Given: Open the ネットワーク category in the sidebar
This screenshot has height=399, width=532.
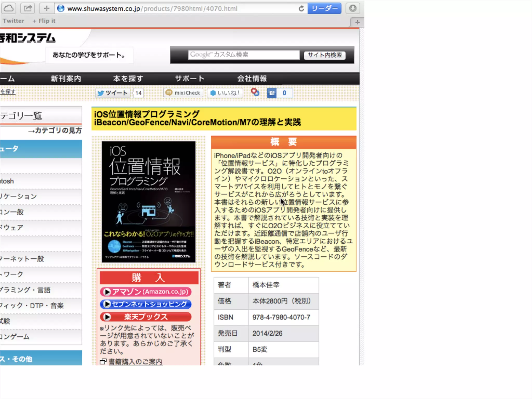Looking at the screenshot, I should pyautogui.click(x=41, y=274).
